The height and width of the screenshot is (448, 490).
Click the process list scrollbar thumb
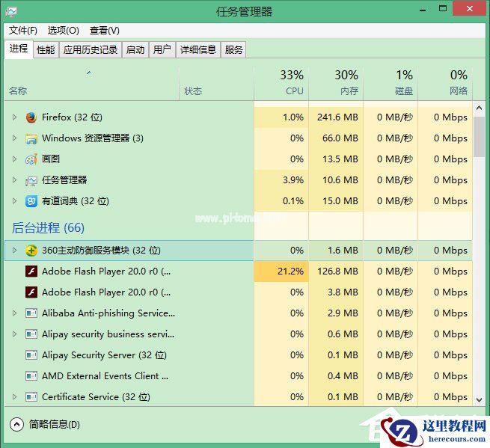[479, 137]
